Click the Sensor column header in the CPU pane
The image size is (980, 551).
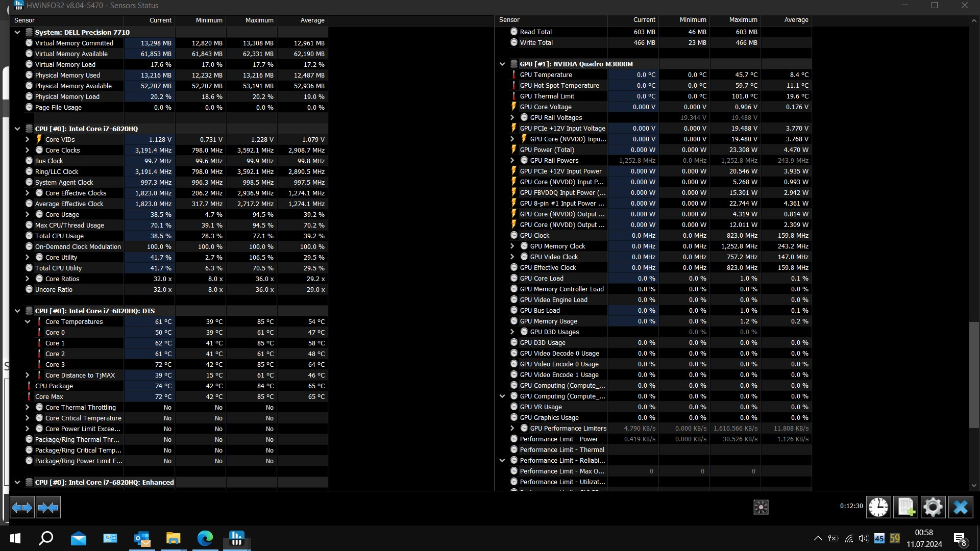pos(67,20)
